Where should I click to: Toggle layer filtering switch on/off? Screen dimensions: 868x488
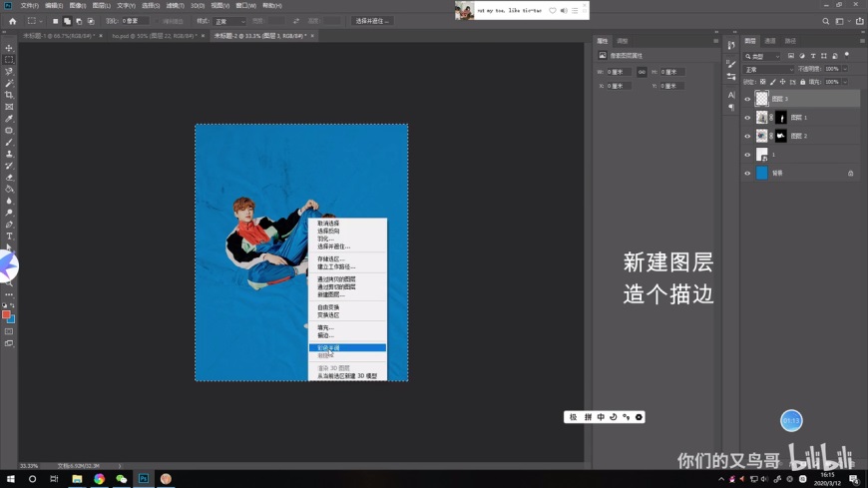[x=847, y=55]
